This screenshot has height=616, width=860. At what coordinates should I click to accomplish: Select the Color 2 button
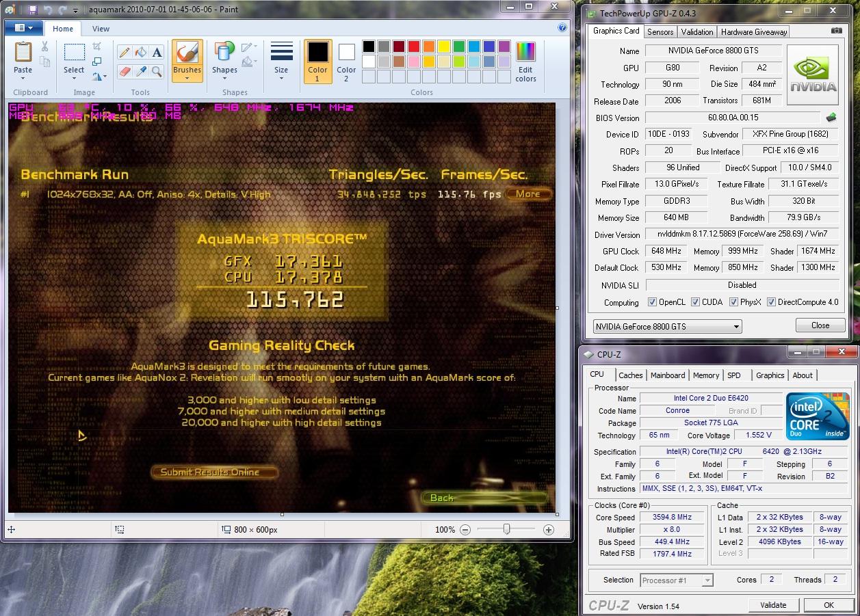tap(346, 61)
